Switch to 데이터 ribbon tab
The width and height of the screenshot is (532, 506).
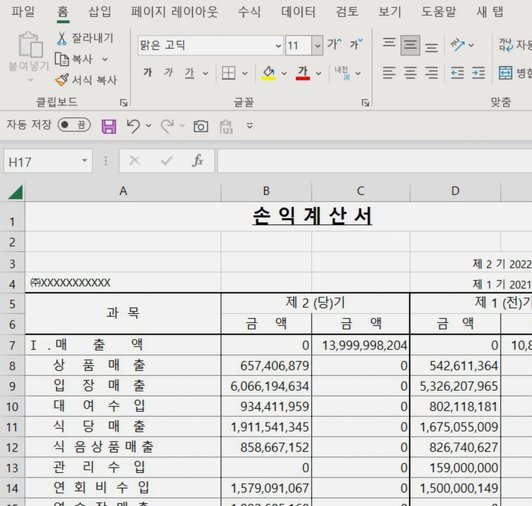pos(298,12)
